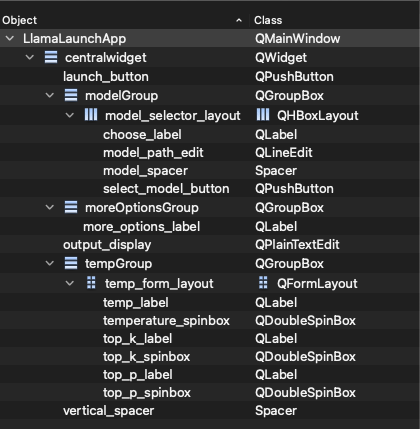Viewport: 420px width, 429px height.
Task: Click QPushButton class of select_model_button
Action: (x=294, y=189)
